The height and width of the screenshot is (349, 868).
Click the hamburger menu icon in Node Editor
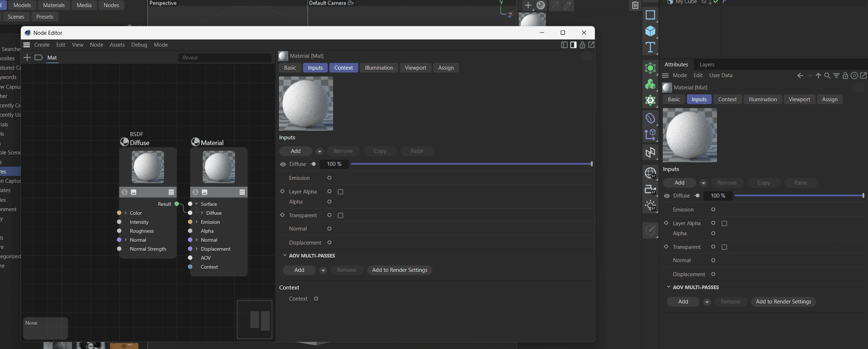(x=27, y=45)
